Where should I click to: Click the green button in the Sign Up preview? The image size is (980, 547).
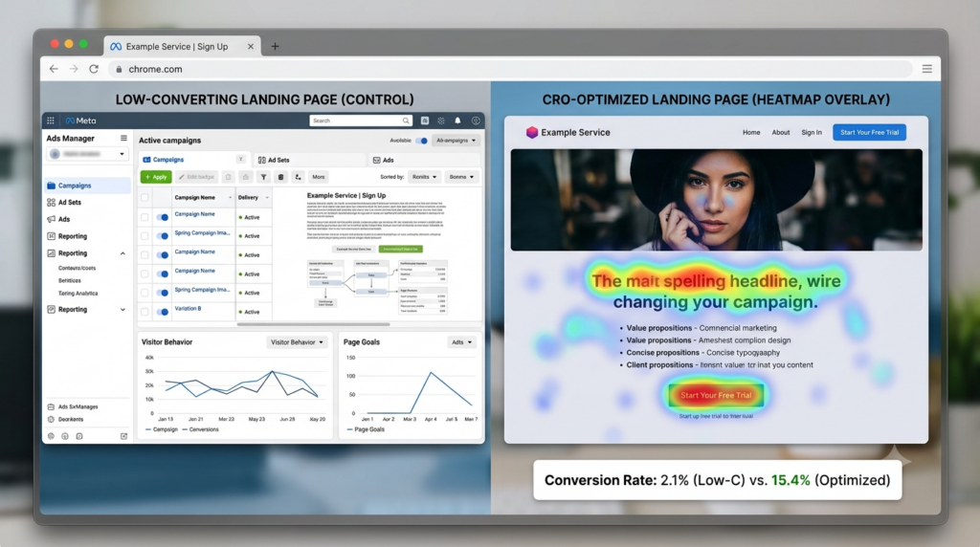(401, 250)
